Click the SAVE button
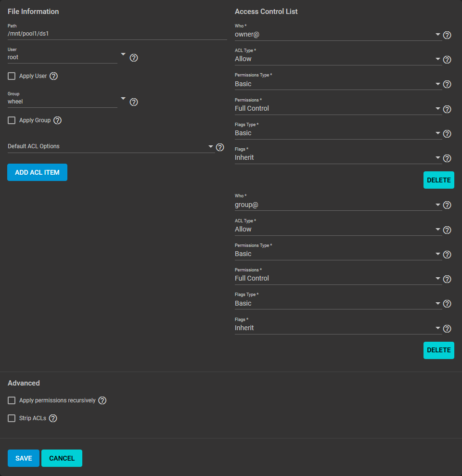This screenshot has height=476, width=462. click(24, 458)
